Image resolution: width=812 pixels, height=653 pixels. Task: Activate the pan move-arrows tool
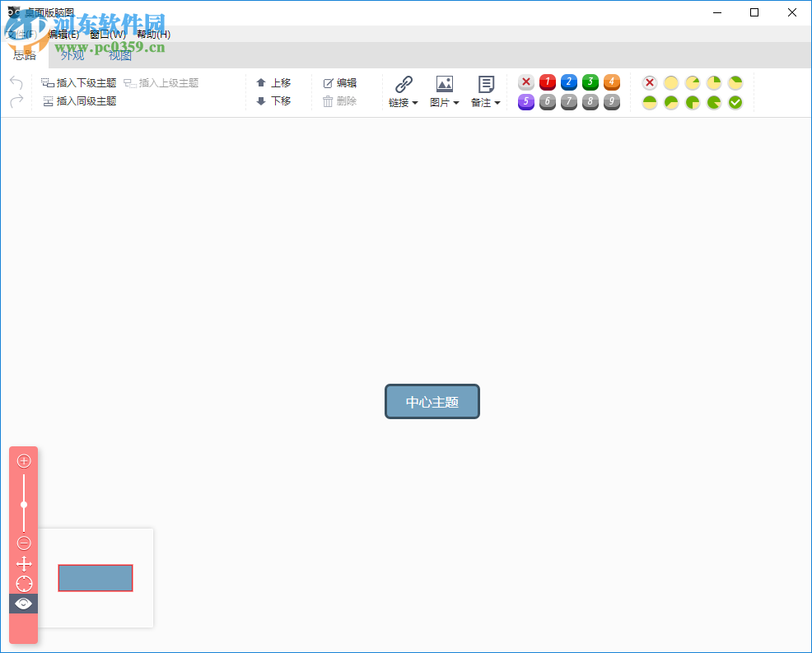pyautogui.click(x=24, y=563)
